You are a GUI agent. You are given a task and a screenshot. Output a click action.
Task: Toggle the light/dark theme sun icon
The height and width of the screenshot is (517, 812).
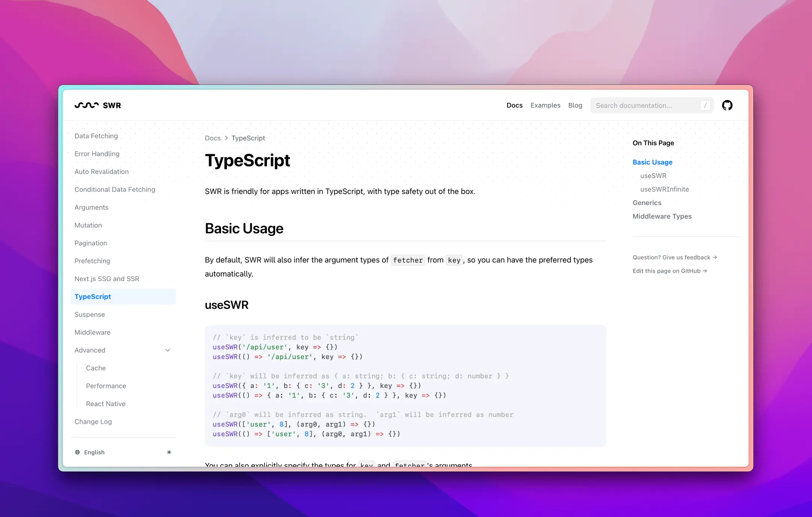point(169,452)
